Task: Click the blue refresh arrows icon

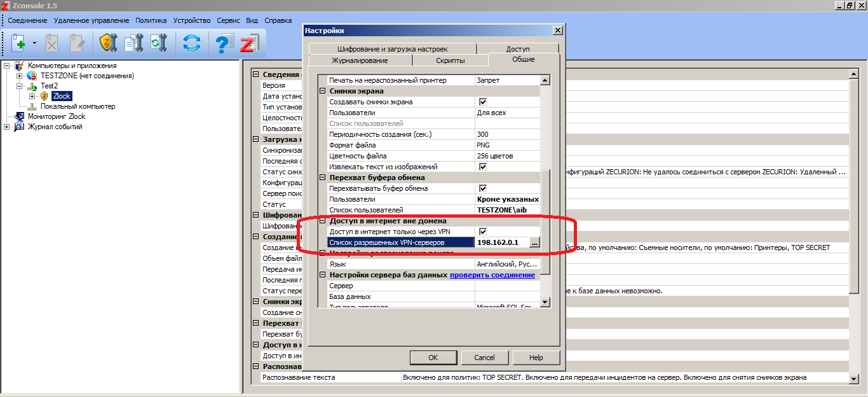Action: (191, 43)
